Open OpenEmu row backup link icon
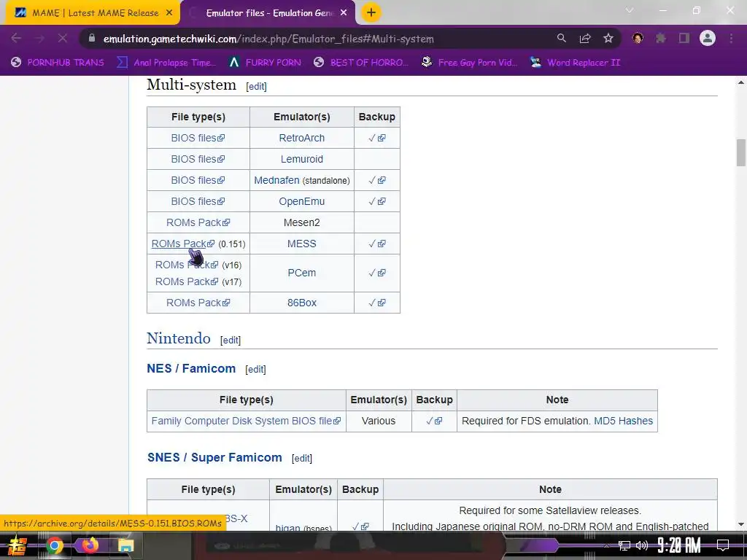This screenshot has height=560, width=747. click(x=382, y=201)
